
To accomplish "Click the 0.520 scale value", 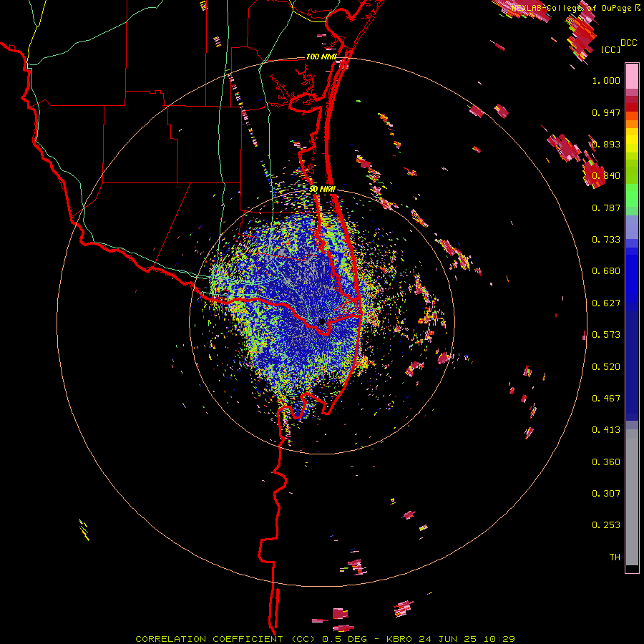I will click(x=606, y=367).
